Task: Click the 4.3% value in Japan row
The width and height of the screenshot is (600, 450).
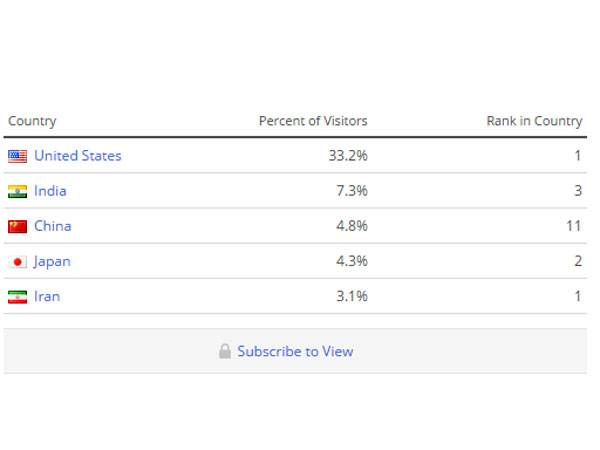Action: (352, 261)
